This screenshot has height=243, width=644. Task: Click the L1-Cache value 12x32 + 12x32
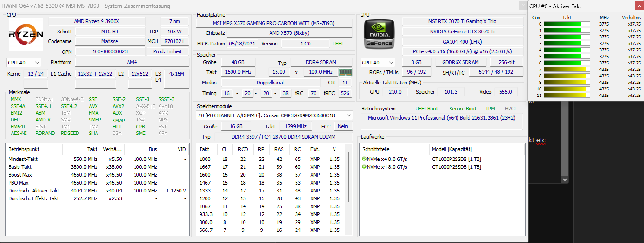point(95,74)
